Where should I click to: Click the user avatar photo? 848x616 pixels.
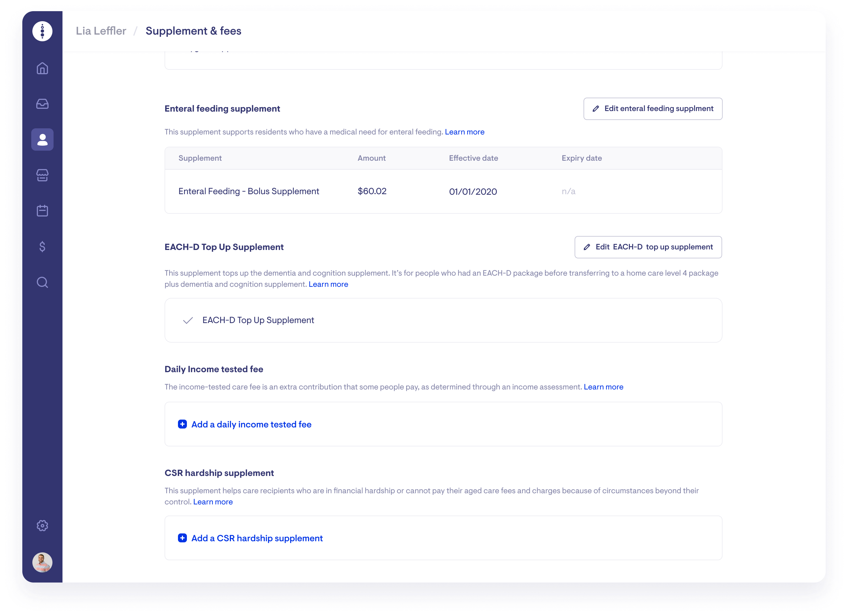click(x=42, y=562)
